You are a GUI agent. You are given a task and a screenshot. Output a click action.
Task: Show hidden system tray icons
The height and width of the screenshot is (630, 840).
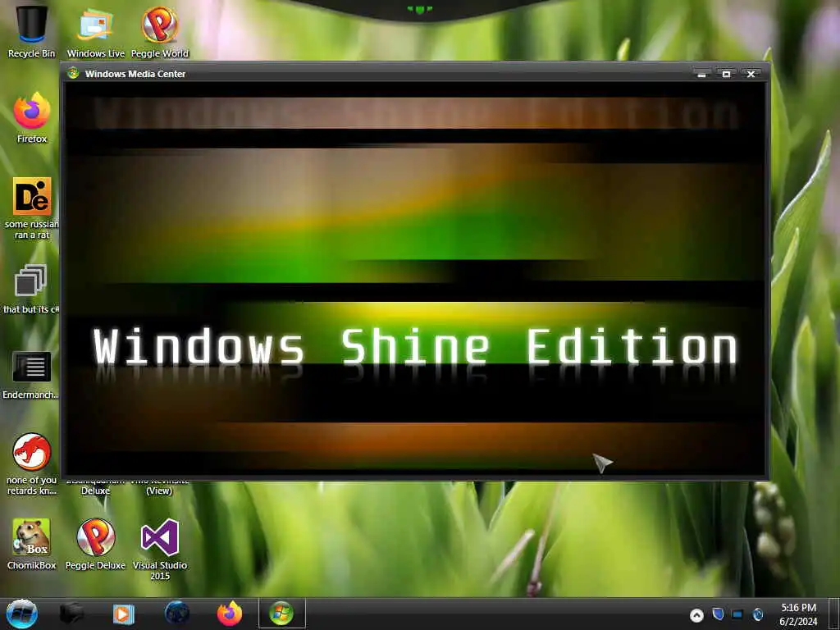click(x=696, y=615)
